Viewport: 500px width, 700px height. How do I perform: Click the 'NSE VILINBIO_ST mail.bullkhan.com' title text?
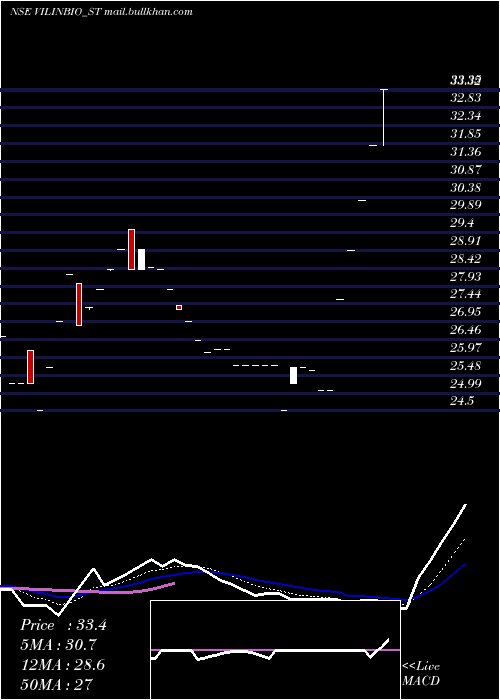101,12
